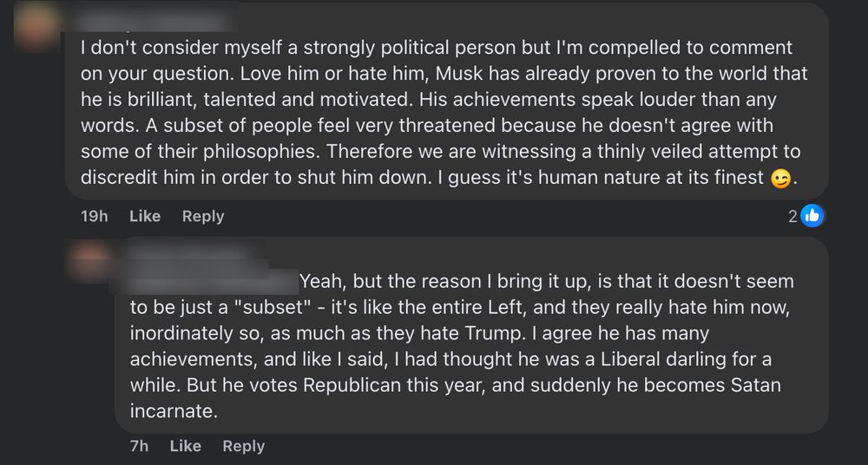This screenshot has width=868, height=465.
Task: Reply to the comment posted 19h ago
Action: pos(203,216)
